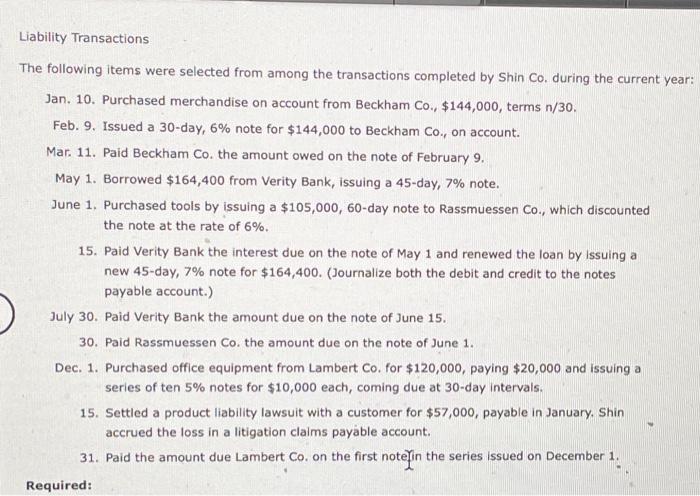Click the "May 1." transaction date
Viewport: 700px width, 496px height.
pos(76,179)
